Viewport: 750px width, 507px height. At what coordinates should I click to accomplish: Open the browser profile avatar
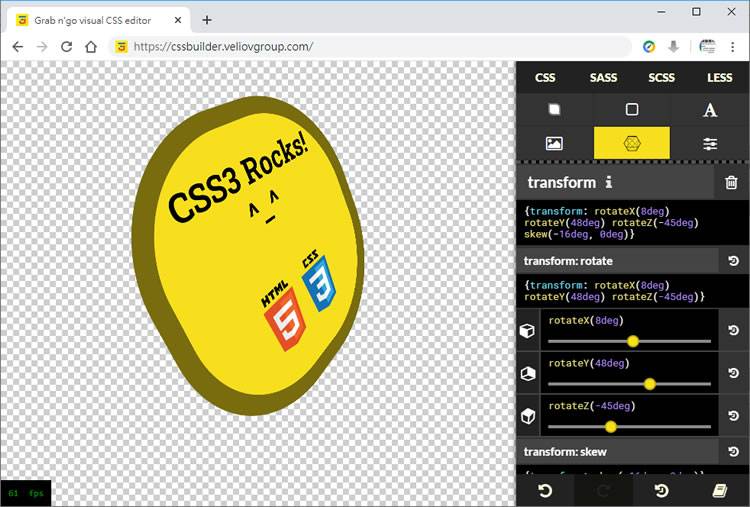(x=707, y=46)
